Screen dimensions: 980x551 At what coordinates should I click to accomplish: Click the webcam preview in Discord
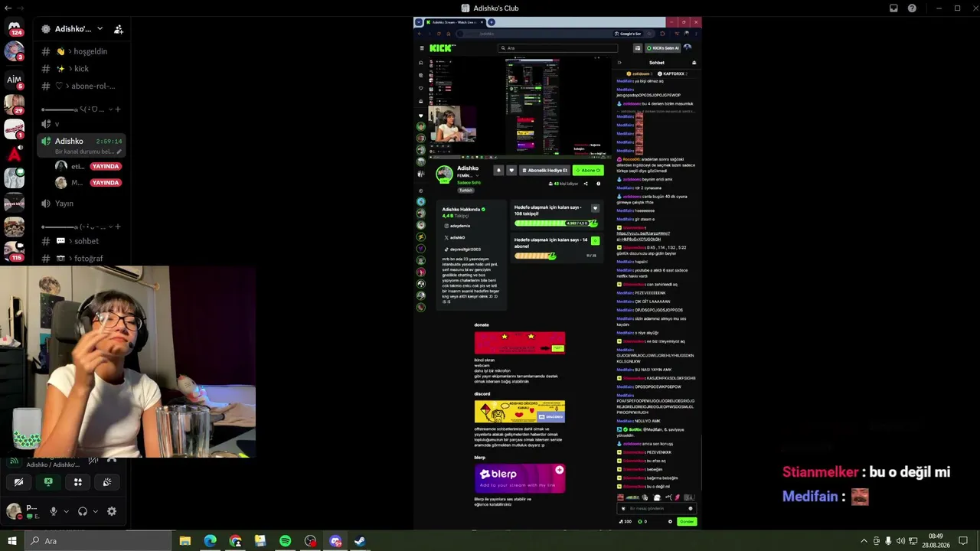(x=128, y=362)
